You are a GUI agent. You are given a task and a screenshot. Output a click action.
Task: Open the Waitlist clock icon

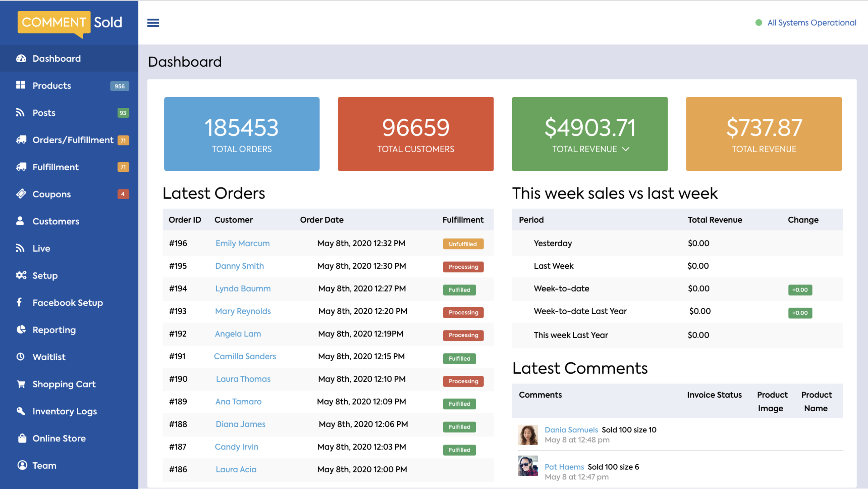pyautogui.click(x=21, y=357)
